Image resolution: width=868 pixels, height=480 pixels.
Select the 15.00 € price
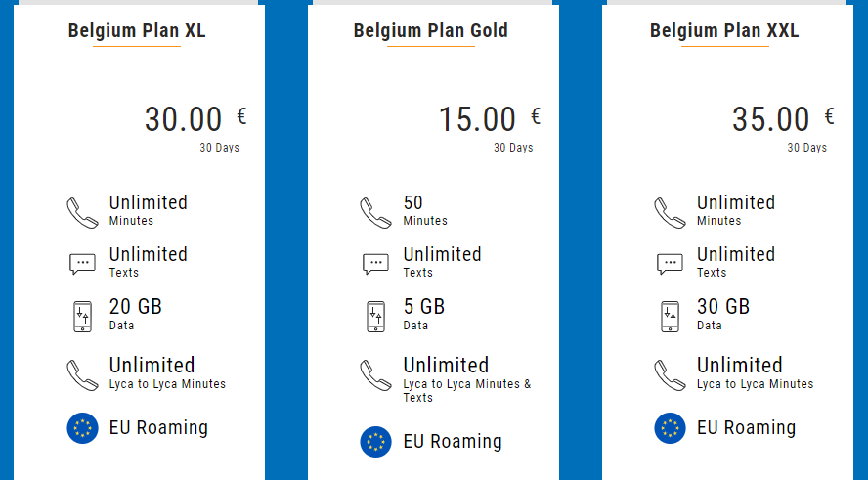(x=488, y=119)
